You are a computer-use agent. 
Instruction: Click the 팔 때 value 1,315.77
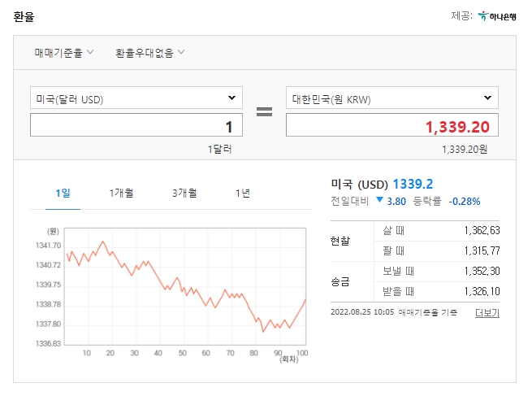(482, 251)
